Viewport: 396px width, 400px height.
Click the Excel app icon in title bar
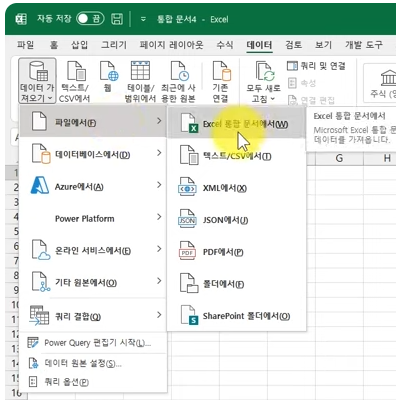21,19
